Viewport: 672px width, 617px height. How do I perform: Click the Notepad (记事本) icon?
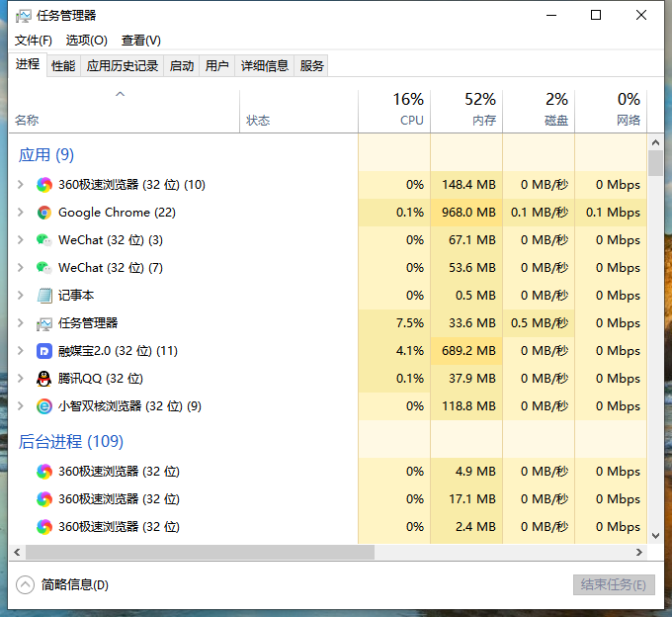click(x=44, y=296)
